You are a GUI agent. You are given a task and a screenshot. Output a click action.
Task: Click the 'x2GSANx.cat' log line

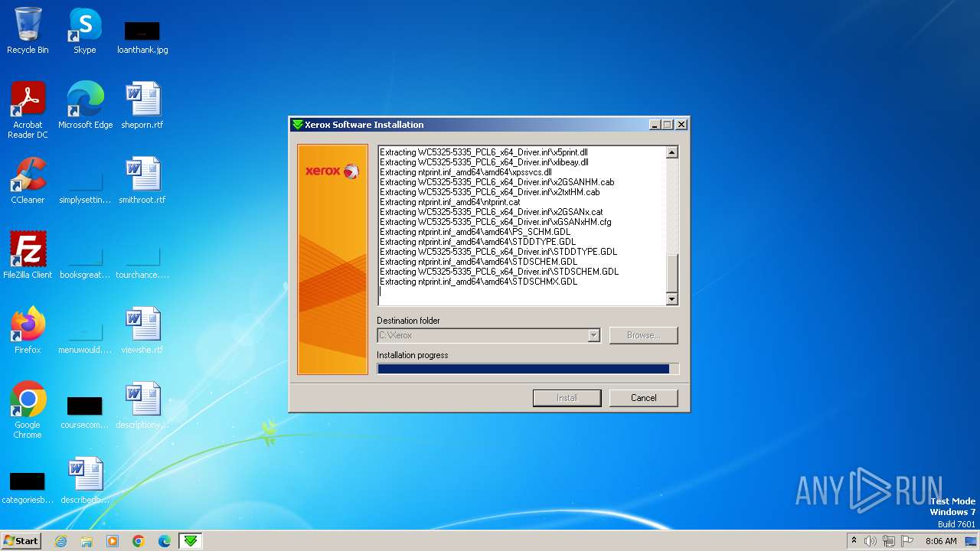(x=492, y=212)
